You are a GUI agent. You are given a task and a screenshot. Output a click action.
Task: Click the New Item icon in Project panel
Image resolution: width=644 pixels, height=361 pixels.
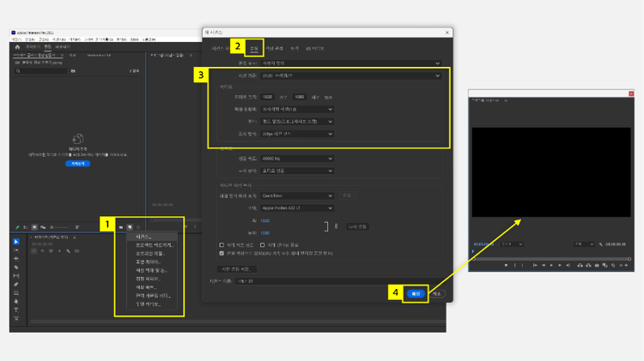click(x=130, y=227)
